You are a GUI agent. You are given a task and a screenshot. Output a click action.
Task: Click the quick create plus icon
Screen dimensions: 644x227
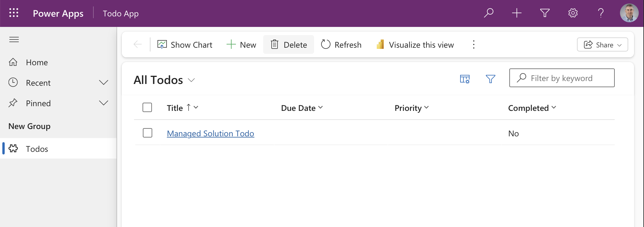[517, 13]
